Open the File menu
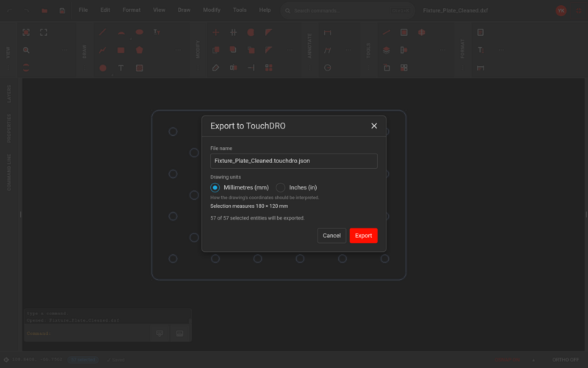The height and width of the screenshot is (368, 588). coord(83,10)
